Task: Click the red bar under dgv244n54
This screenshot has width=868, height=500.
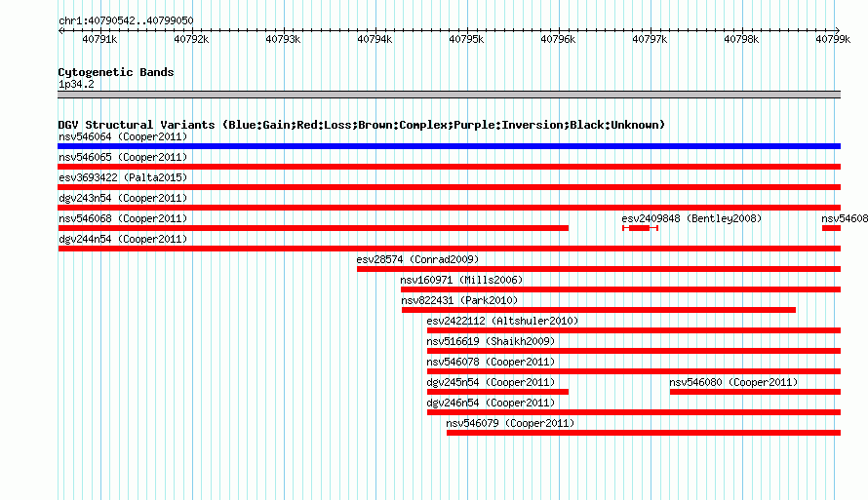Action: (449, 249)
